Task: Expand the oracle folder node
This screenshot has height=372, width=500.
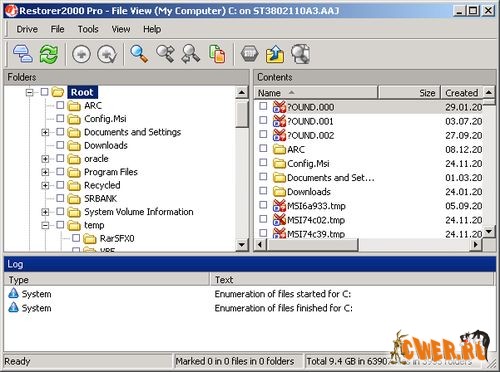Action: pyautogui.click(x=45, y=159)
